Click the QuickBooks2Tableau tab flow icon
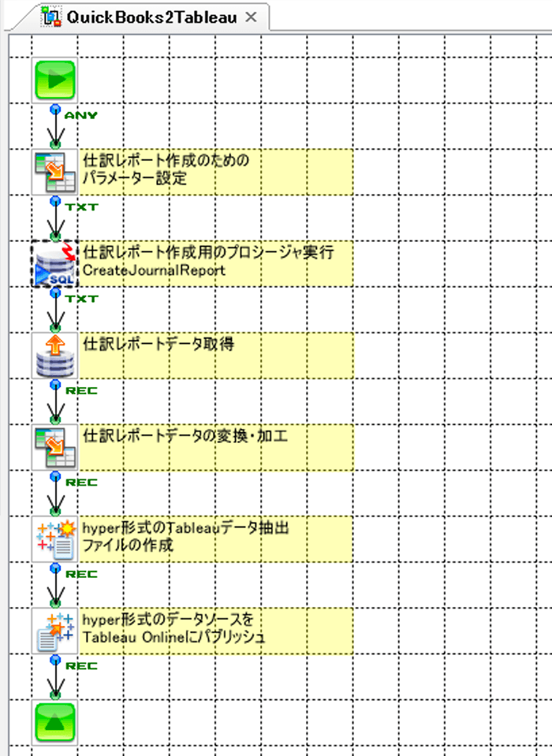 pos(51,17)
